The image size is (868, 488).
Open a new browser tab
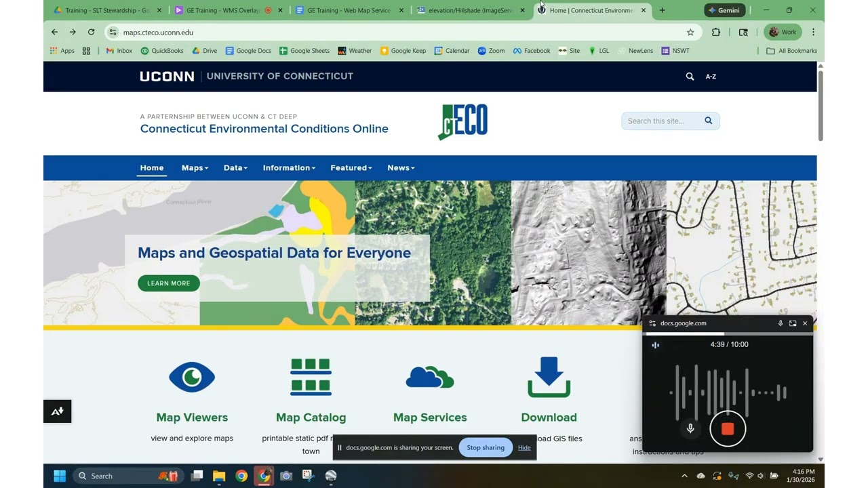coord(662,10)
